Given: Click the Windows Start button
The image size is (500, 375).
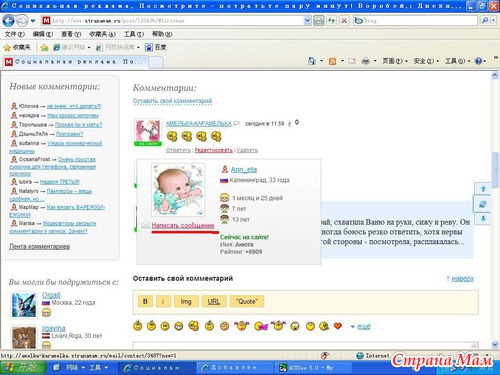Looking at the screenshot, I should [x=23, y=368].
